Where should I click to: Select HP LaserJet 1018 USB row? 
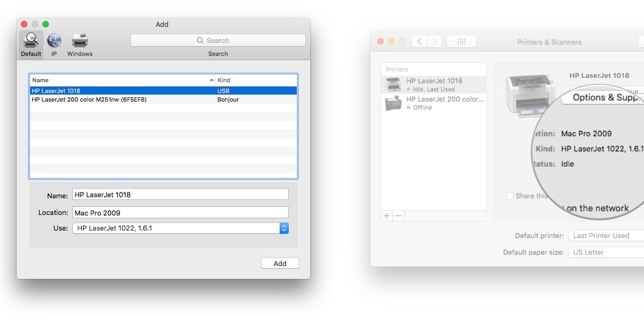coord(163,91)
